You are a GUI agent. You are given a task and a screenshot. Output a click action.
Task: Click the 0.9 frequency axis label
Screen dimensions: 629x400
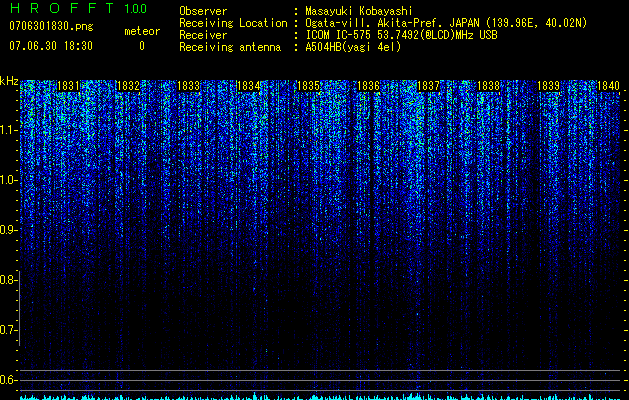[8, 230]
